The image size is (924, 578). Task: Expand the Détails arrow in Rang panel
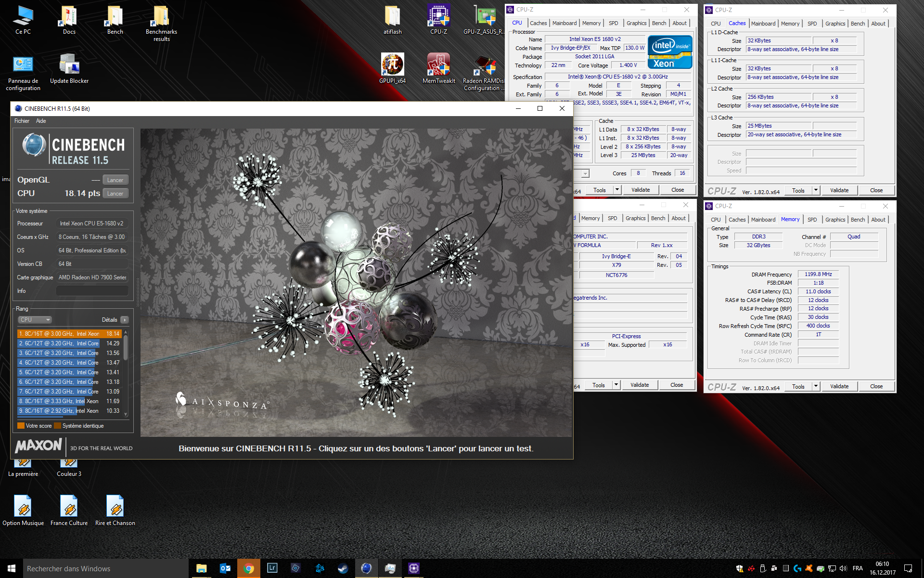point(125,320)
